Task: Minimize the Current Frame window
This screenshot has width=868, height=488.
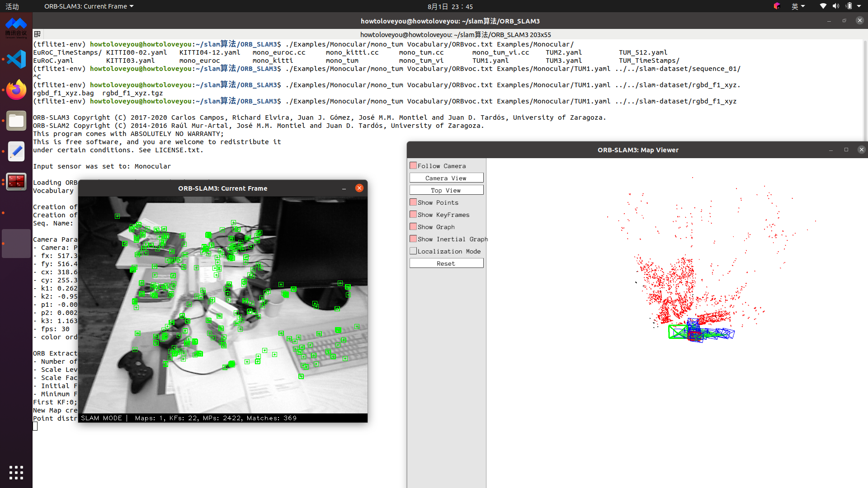Action: 344,188
